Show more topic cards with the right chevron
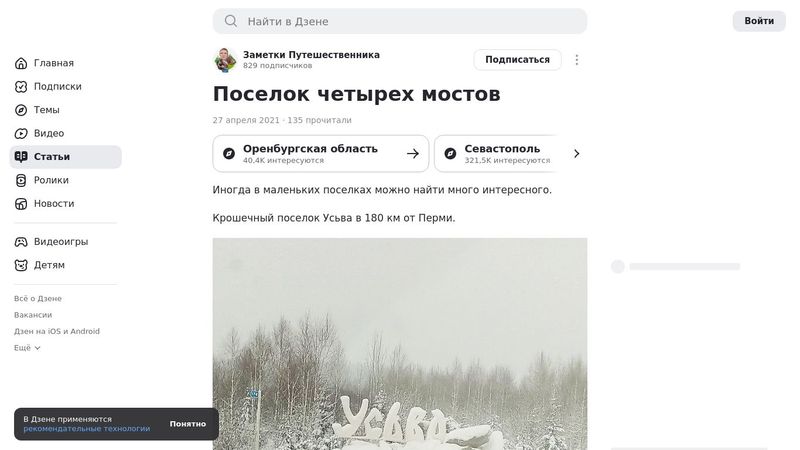The width and height of the screenshot is (800, 450). (x=577, y=154)
